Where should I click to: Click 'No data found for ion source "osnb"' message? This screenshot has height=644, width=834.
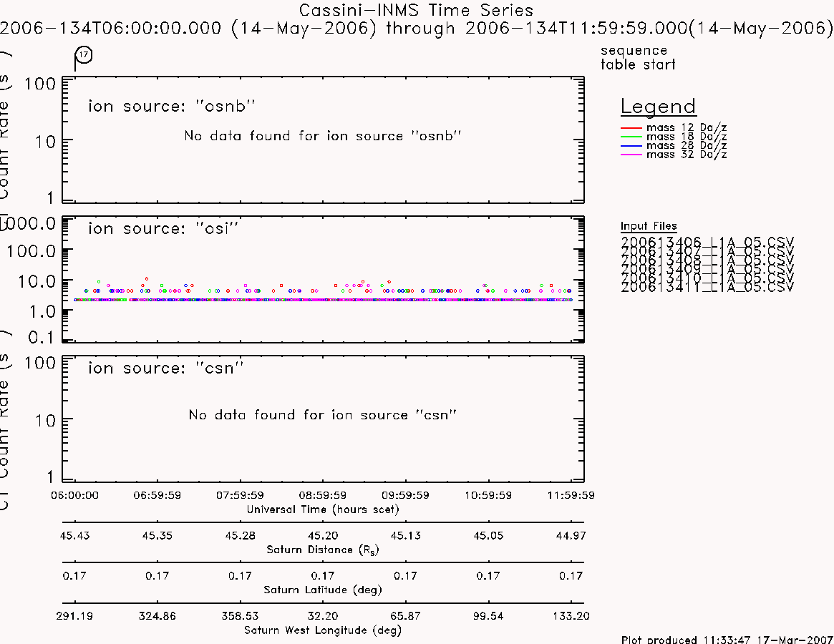click(322, 136)
